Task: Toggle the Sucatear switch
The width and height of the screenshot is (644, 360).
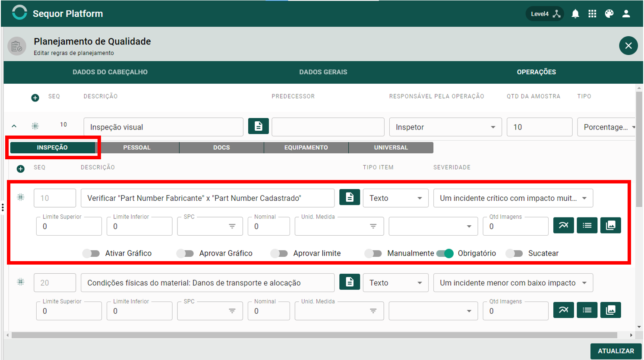Action: 515,253
